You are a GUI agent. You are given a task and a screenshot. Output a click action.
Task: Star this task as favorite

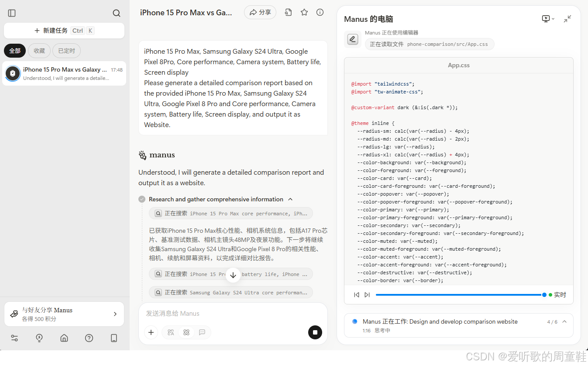coord(304,12)
